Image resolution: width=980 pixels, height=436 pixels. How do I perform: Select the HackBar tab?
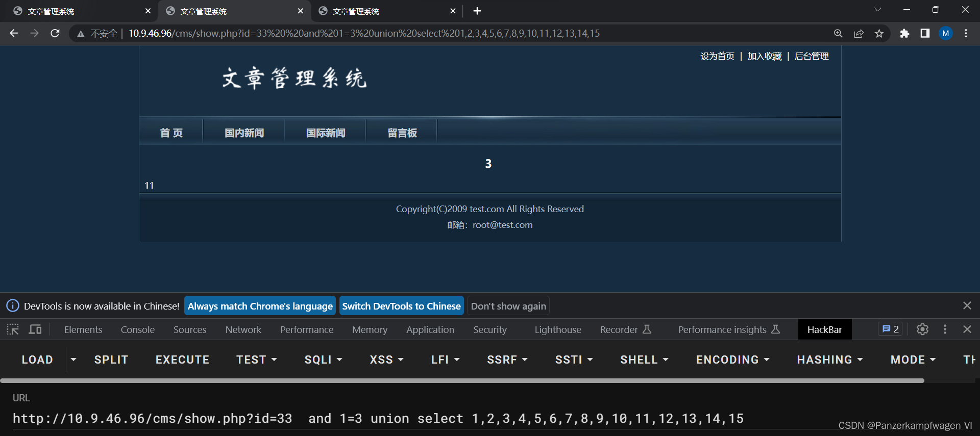coord(824,330)
